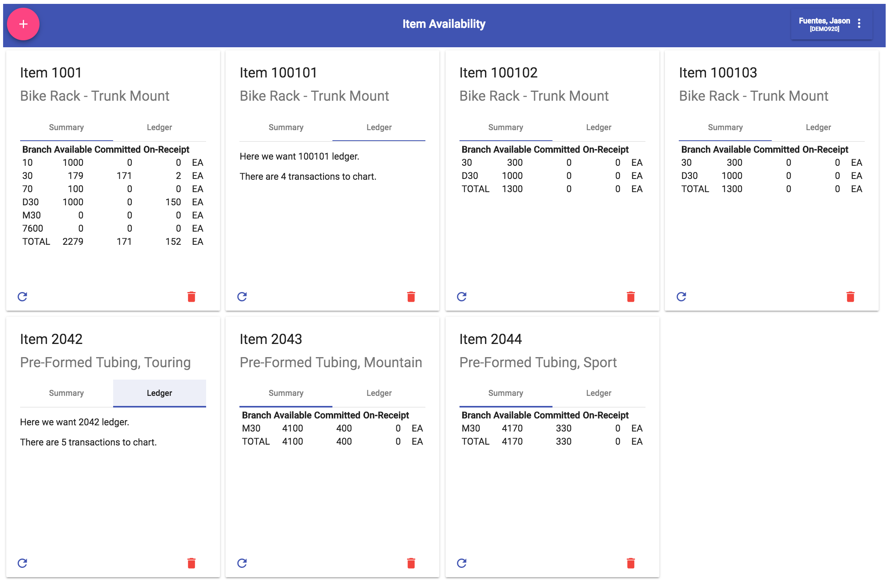Screen dimensions: 888x588
Task: Click 'Pre-Formed Tubing, Touring' subtitle
Action: 105,363
